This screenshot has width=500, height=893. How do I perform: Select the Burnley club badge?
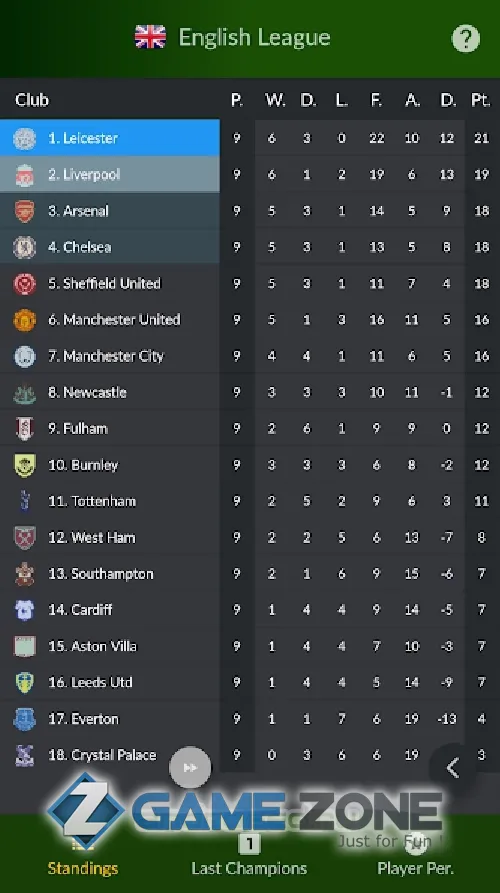24,465
